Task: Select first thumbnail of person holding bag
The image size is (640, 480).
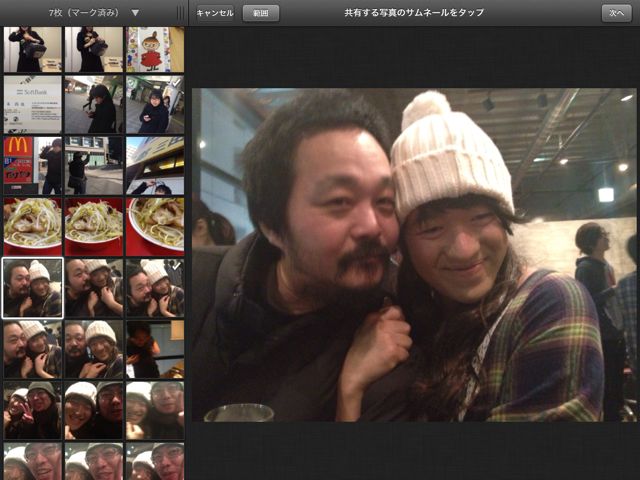Action: pos(33,49)
